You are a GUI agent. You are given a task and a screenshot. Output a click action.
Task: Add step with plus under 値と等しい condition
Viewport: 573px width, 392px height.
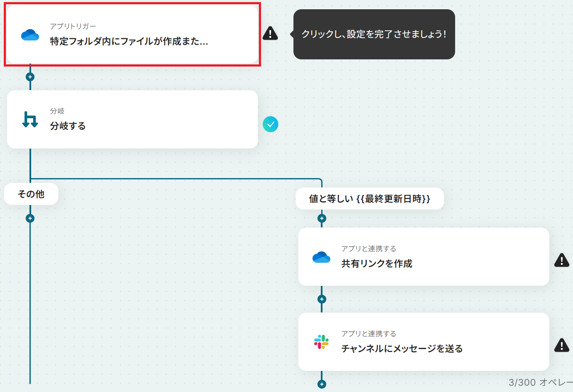(x=322, y=219)
